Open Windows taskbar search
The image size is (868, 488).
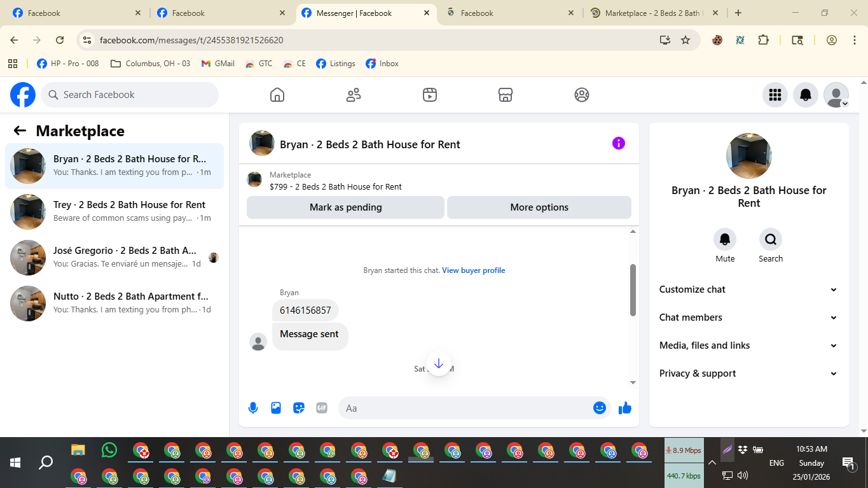point(46,463)
